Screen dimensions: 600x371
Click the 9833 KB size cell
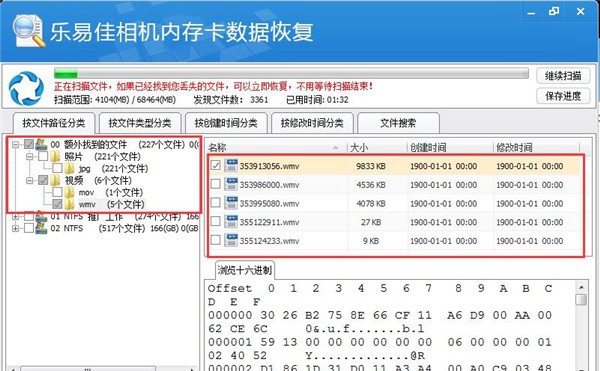click(370, 166)
